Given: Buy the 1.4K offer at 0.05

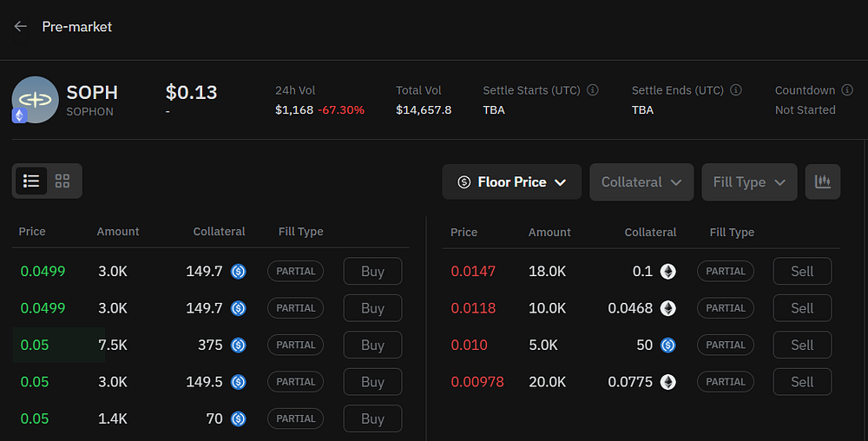Looking at the screenshot, I should pos(372,419).
